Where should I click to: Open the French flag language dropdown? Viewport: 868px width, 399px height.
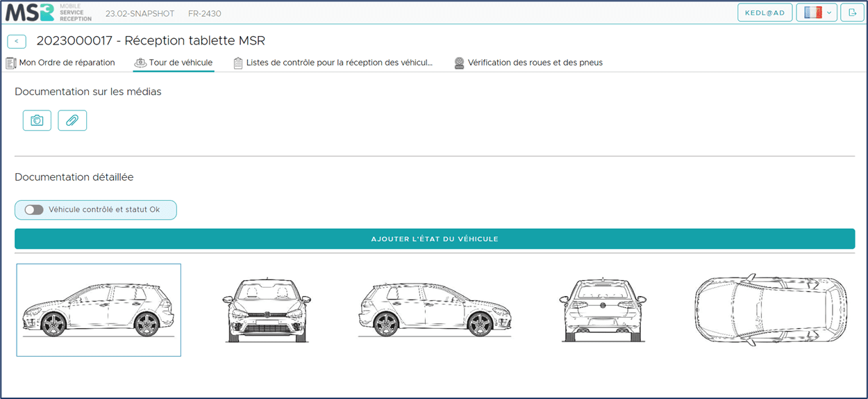817,13
